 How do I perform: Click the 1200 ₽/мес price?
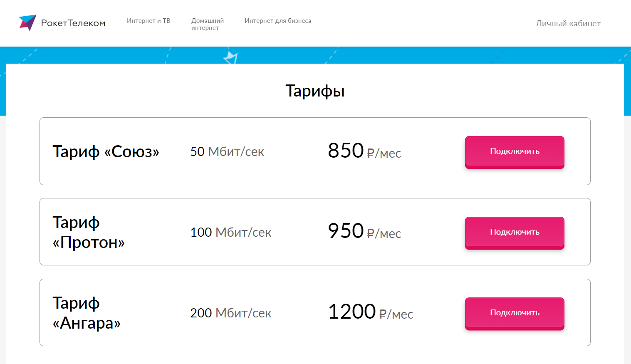pos(370,312)
